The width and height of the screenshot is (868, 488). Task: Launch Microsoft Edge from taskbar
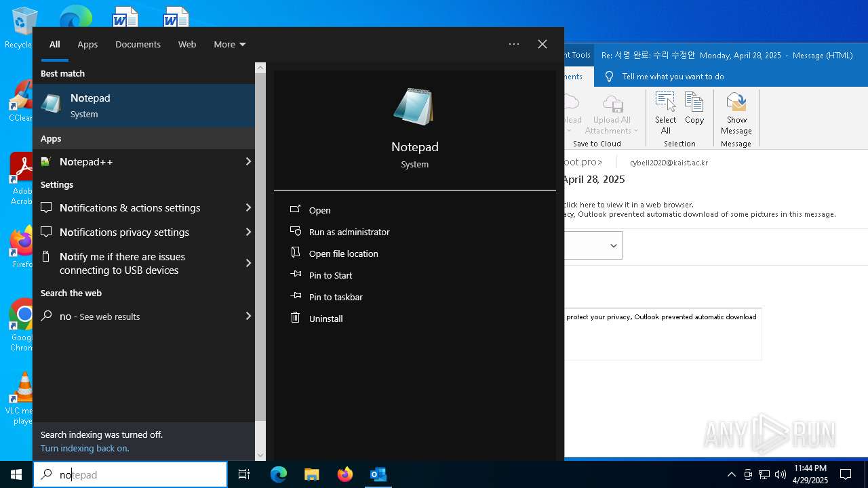[279, 474]
